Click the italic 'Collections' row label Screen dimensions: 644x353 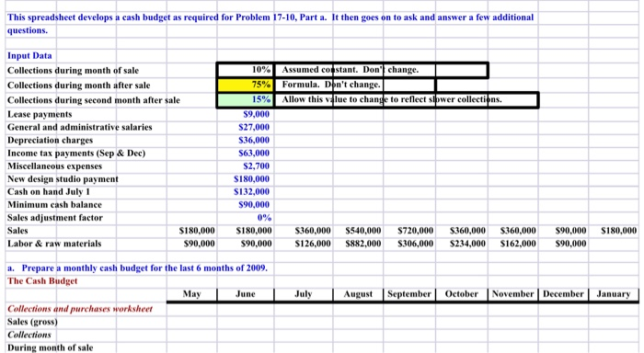(x=29, y=335)
